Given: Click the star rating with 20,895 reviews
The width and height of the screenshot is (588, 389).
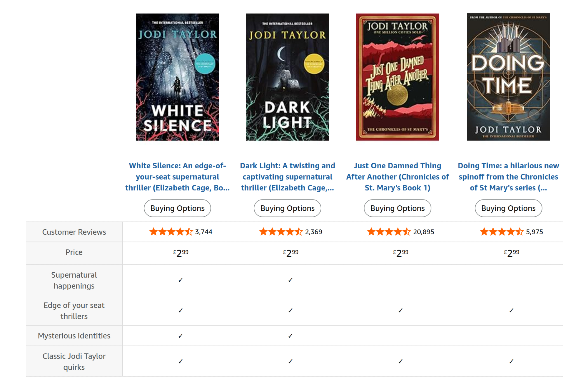Looking at the screenshot, I should coord(389,232).
